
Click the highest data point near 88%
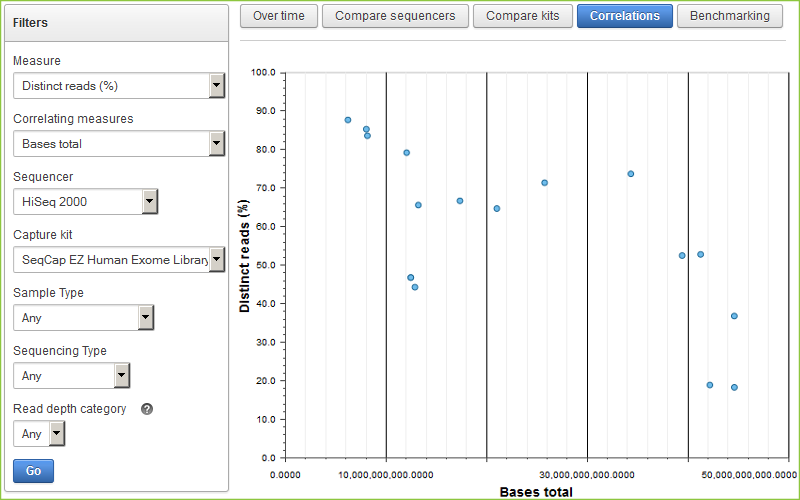click(348, 120)
